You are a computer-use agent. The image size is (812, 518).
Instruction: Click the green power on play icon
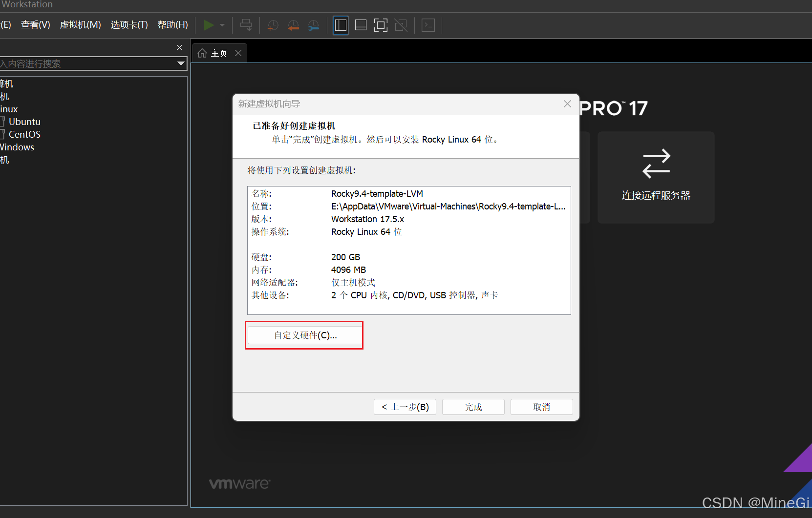(209, 25)
